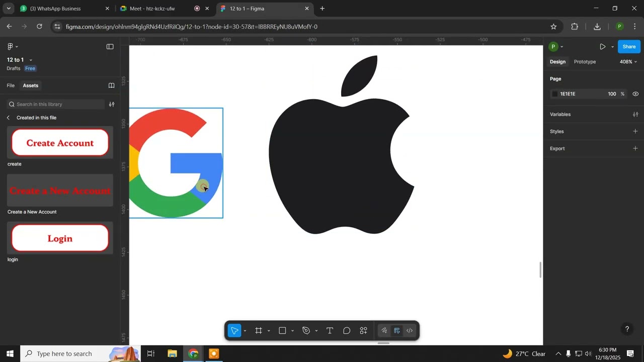This screenshot has width=644, height=362.
Task: Open Chrome tab search dropdown
Action: [x=9, y=9]
